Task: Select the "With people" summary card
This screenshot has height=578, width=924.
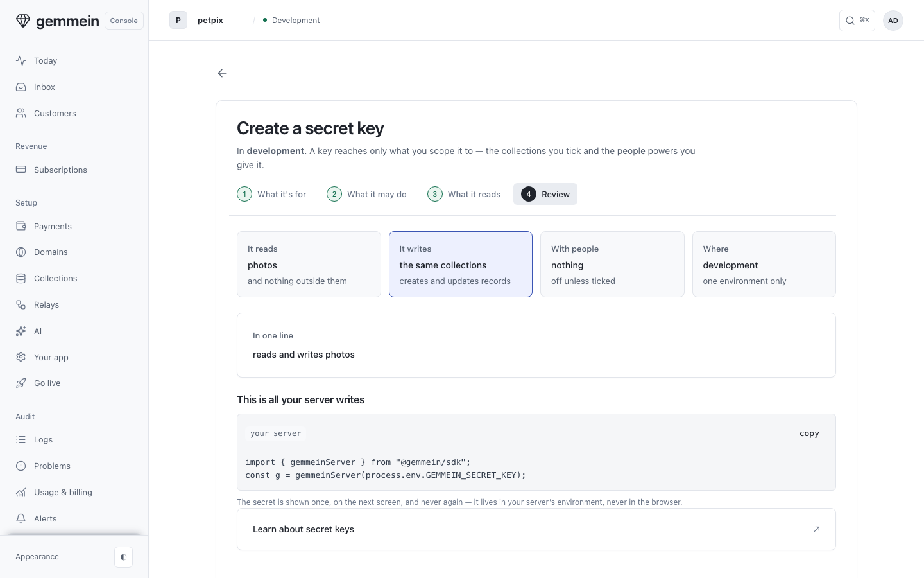Action: [x=612, y=264]
